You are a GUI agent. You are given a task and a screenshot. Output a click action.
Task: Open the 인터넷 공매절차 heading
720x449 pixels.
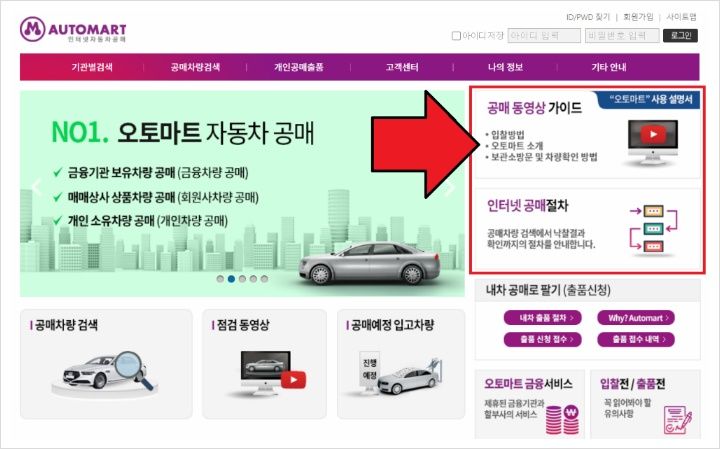[x=528, y=206]
